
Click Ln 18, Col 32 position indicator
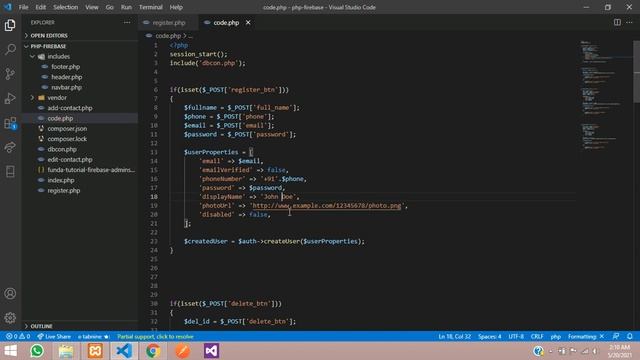(x=454, y=337)
